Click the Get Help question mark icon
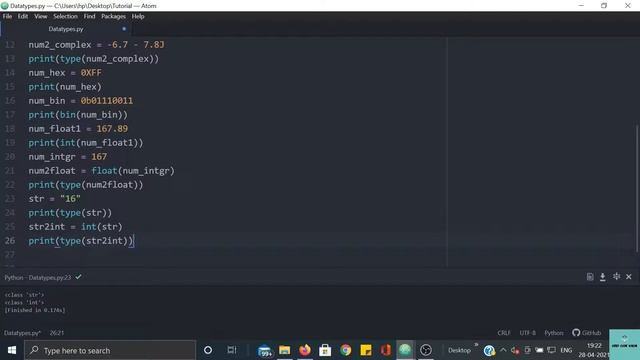 (489, 350)
